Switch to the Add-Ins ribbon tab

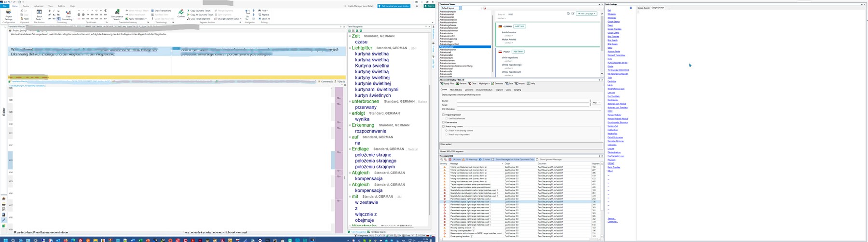click(x=61, y=6)
